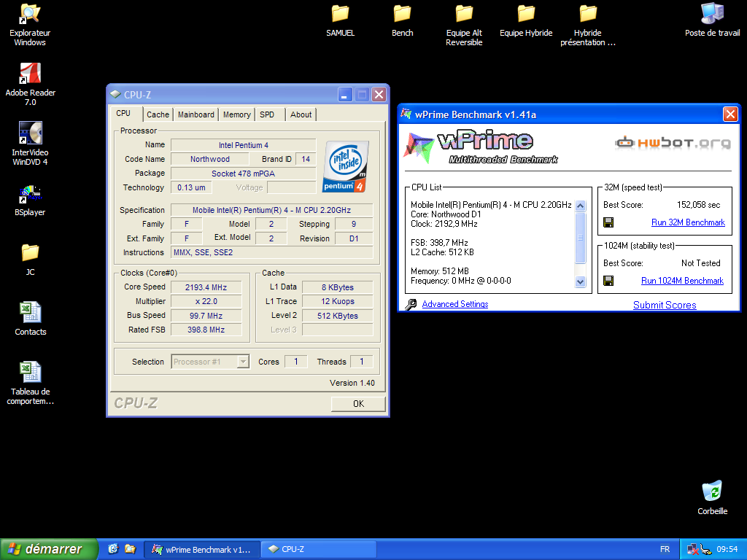Click Multiplier value x 22.0

[x=206, y=301]
